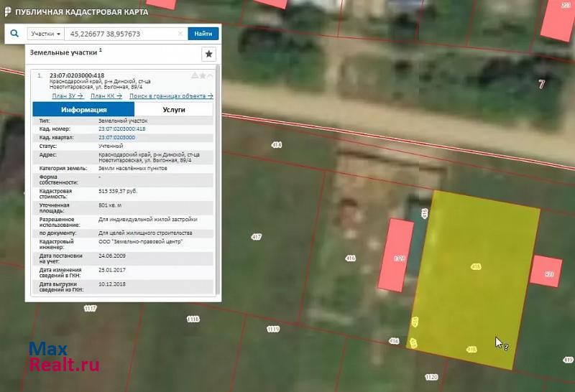Clear the coordinates with the X icon

pyautogui.click(x=180, y=34)
